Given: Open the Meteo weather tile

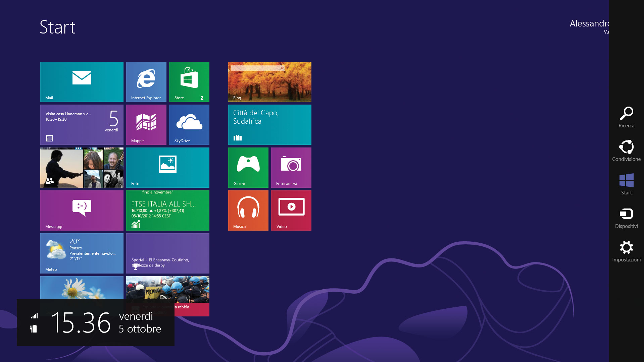Looking at the screenshot, I should (x=82, y=253).
